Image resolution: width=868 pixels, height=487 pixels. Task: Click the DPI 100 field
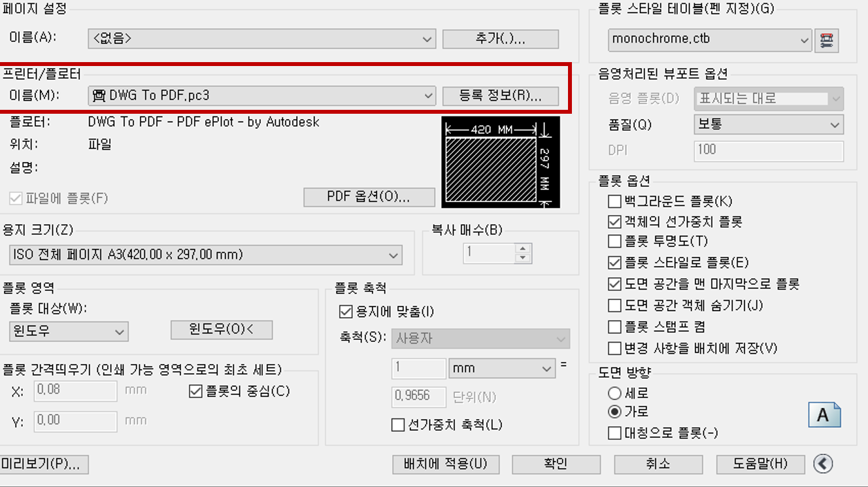pos(768,150)
